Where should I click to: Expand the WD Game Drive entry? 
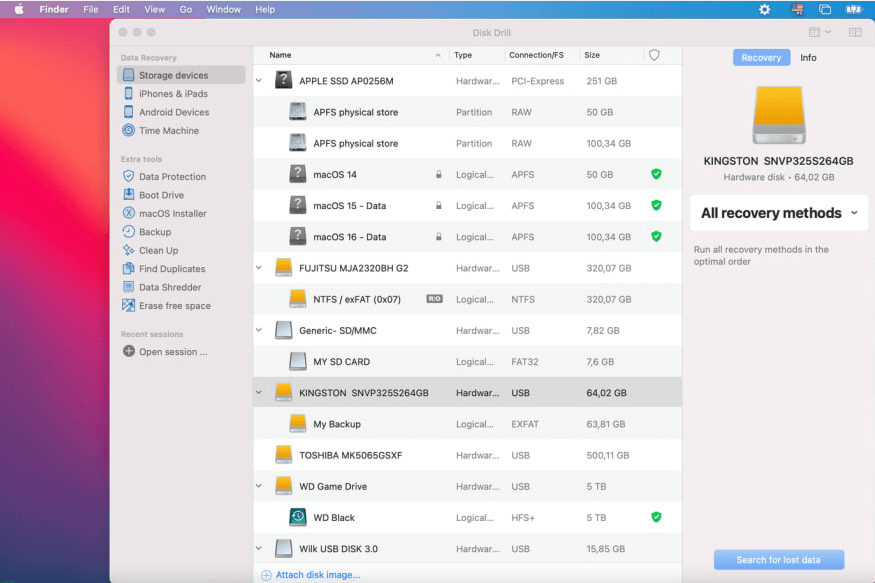(x=259, y=486)
